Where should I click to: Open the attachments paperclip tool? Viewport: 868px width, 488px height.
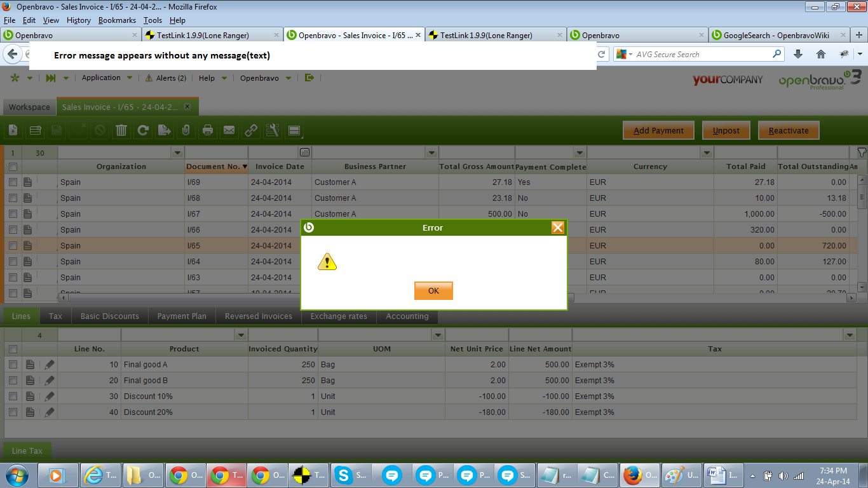click(186, 130)
